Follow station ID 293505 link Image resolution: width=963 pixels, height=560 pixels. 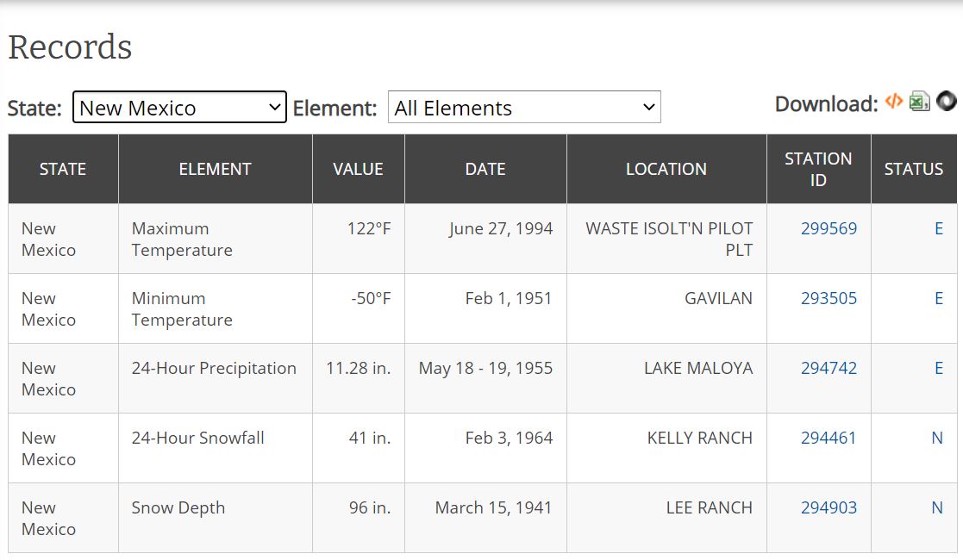(x=829, y=298)
